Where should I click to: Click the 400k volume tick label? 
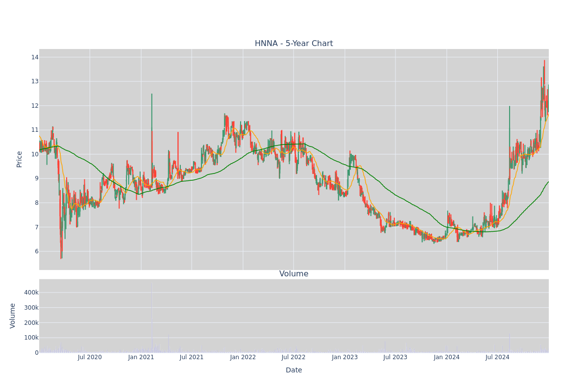tap(30, 293)
